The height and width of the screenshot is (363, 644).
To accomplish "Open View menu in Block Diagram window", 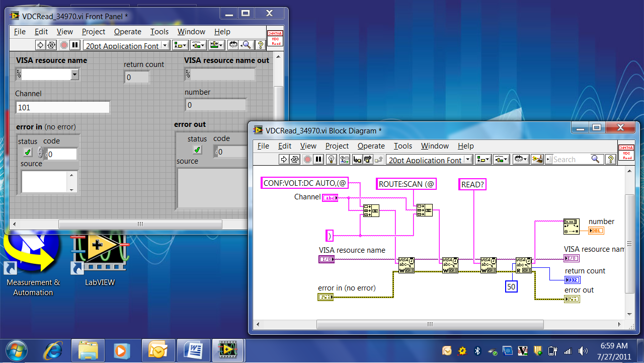I will pyautogui.click(x=308, y=146).
